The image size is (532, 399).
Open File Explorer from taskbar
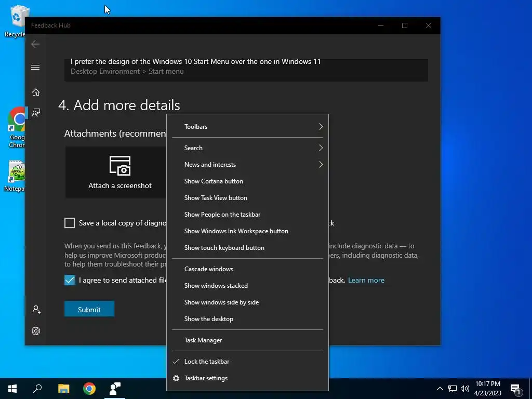(x=63, y=389)
